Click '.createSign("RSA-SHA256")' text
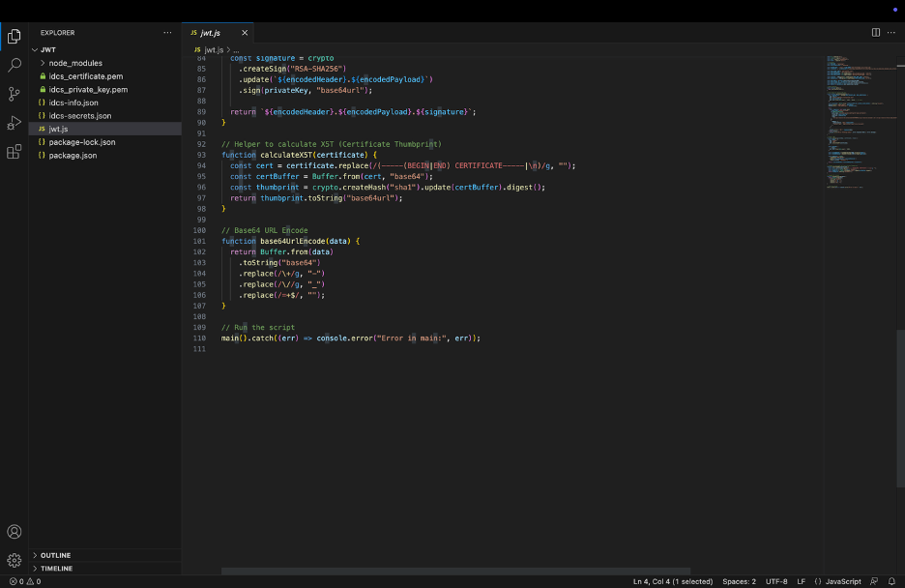 tap(293, 69)
